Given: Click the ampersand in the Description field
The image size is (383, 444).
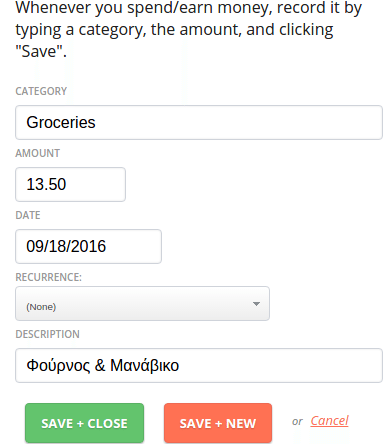Looking at the screenshot, I should click(x=100, y=365).
